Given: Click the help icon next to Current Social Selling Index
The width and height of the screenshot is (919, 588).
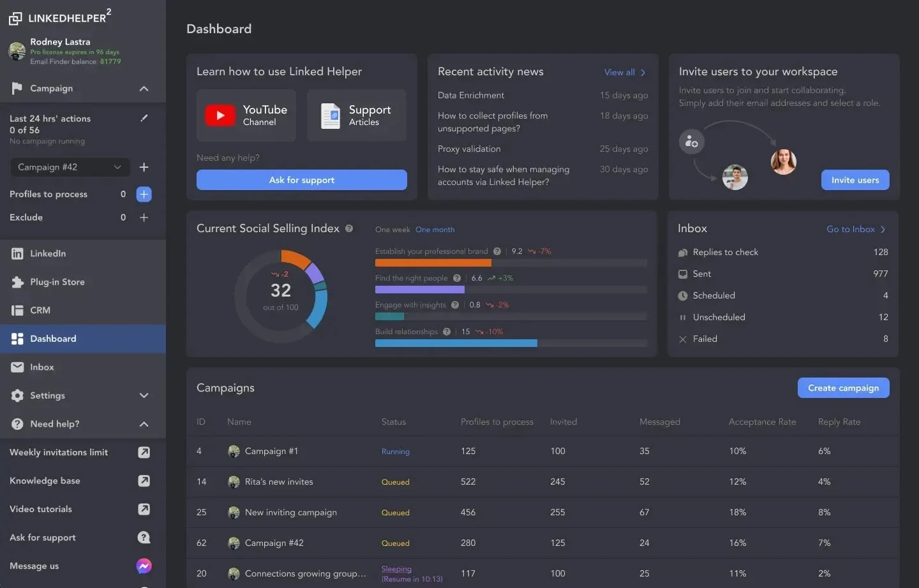Looking at the screenshot, I should click(x=349, y=228).
